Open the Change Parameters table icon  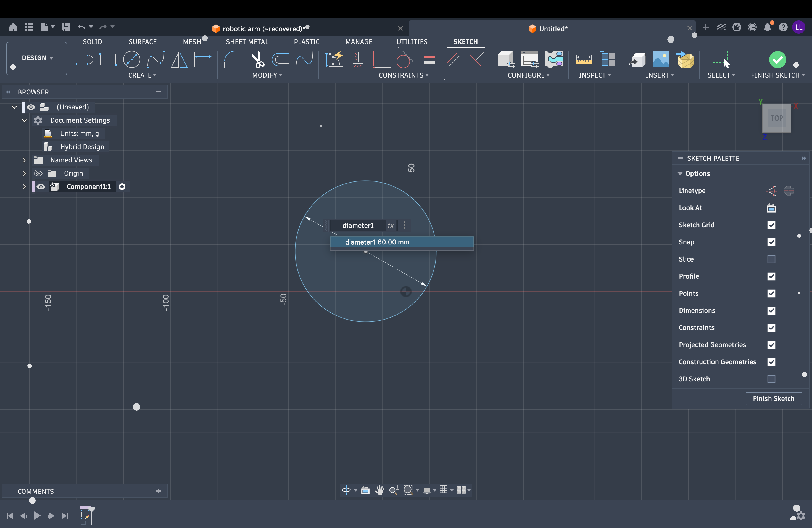coord(530,60)
